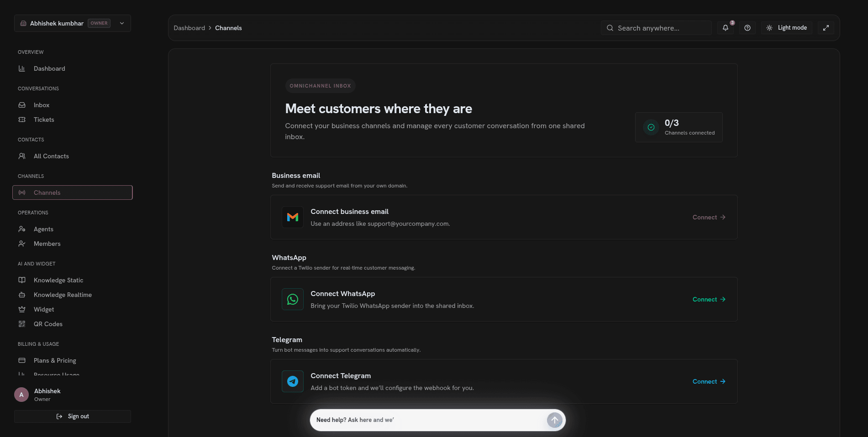Click the Members icon in sidebar
868x437 pixels.
pos(22,244)
